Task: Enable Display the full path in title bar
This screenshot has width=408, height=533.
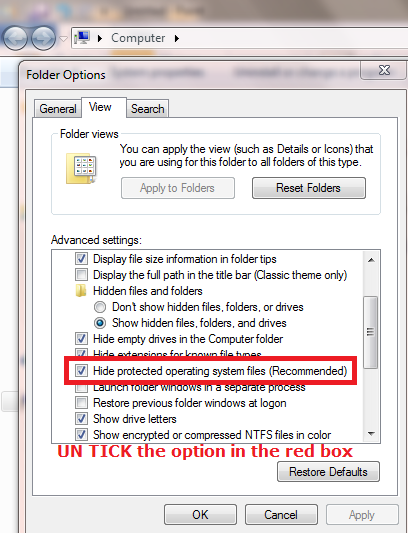Action: [81, 275]
